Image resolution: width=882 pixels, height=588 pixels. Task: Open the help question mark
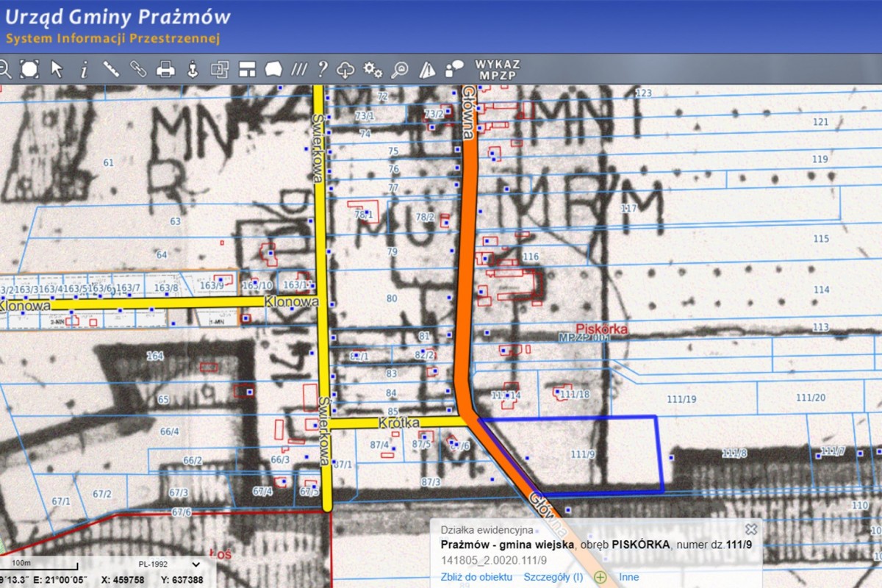point(322,70)
